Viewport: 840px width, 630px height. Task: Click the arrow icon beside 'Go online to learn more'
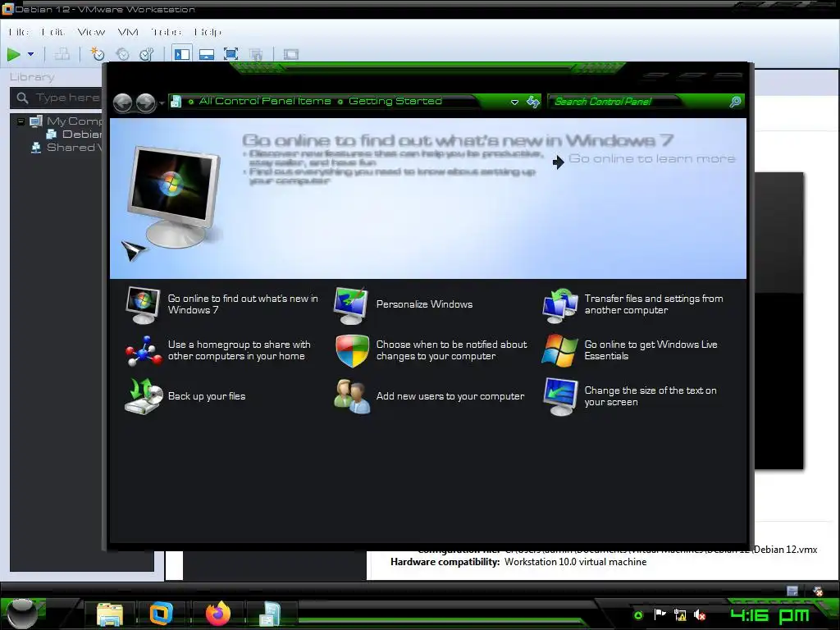(558, 162)
